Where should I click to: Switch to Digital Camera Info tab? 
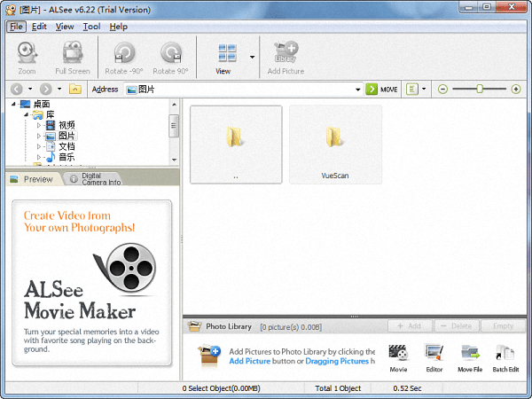click(x=96, y=179)
